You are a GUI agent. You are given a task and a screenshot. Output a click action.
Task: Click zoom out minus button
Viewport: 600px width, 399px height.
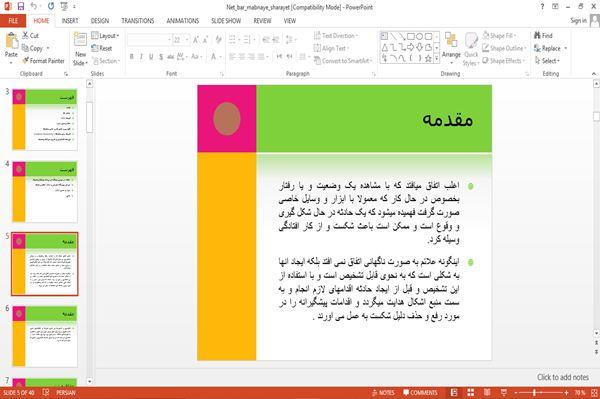[x=516, y=392]
